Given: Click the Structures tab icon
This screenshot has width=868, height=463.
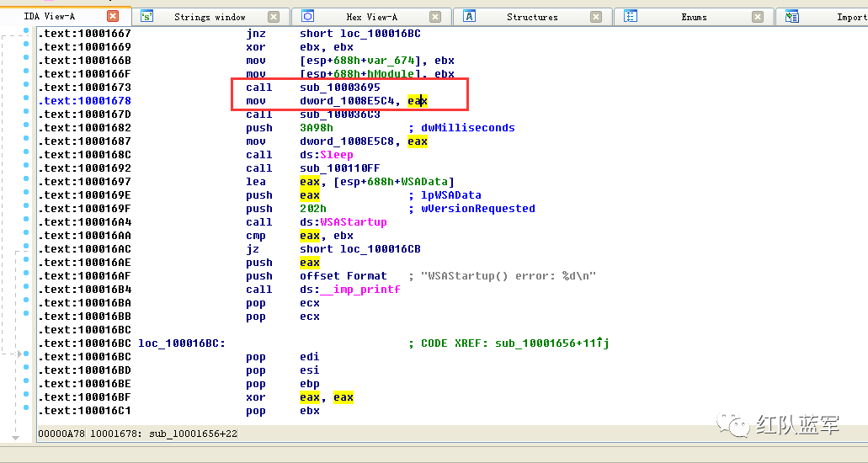Looking at the screenshot, I should tap(469, 17).
